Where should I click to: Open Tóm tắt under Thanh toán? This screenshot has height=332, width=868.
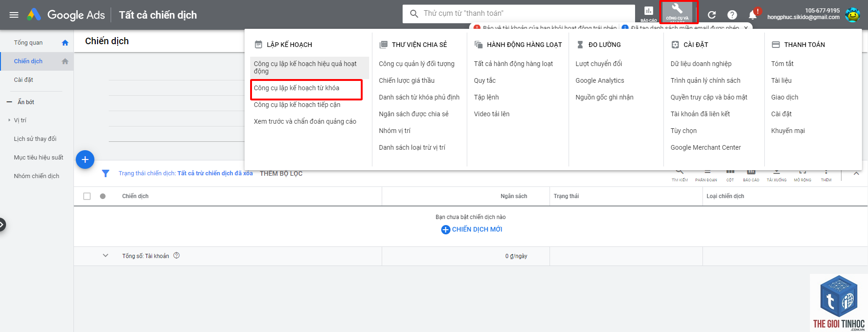(782, 64)
